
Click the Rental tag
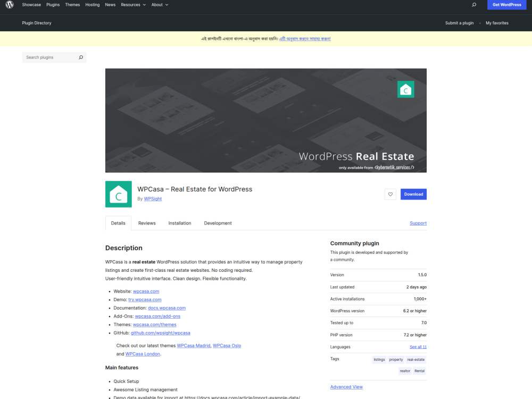tap(419, 371)
